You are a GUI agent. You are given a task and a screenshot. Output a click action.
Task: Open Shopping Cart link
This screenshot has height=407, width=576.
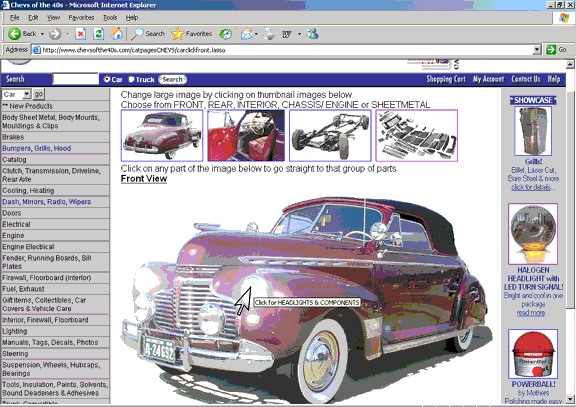pos(446,79)
